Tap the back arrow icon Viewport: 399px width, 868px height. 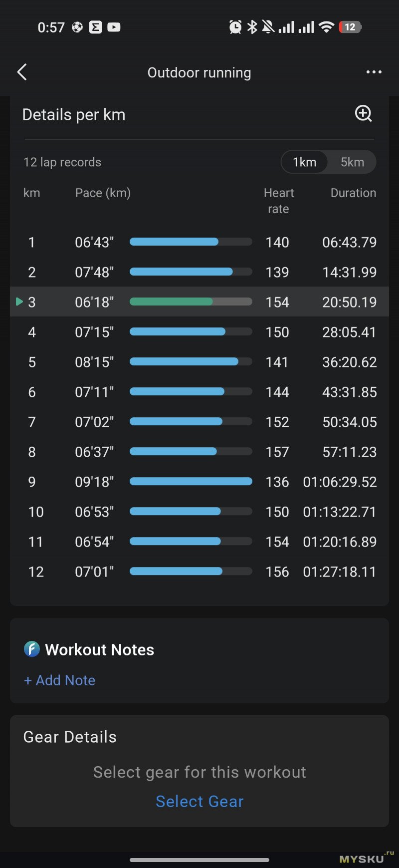[22, 72]
